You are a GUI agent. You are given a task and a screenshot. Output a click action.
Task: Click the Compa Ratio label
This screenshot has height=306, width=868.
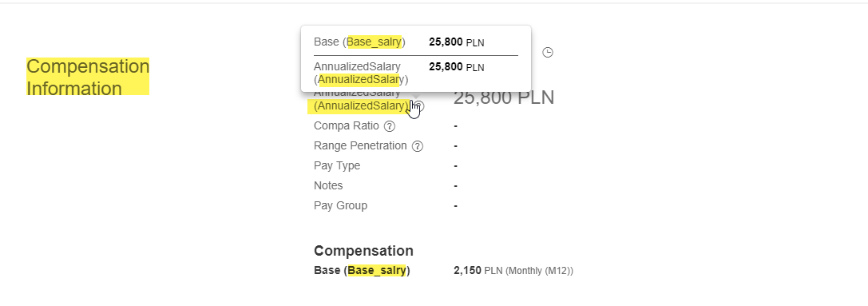coord(347,126)
